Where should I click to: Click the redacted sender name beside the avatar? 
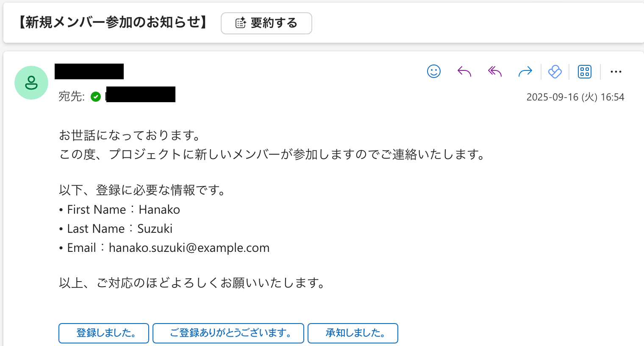click(89, 71)
